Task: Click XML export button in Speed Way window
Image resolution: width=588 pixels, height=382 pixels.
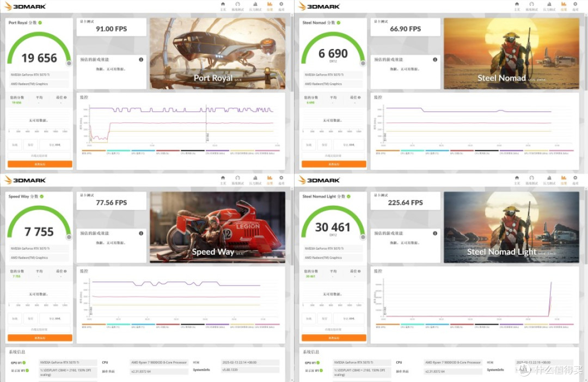Action: pyautogui.click(x=55, y=318)
